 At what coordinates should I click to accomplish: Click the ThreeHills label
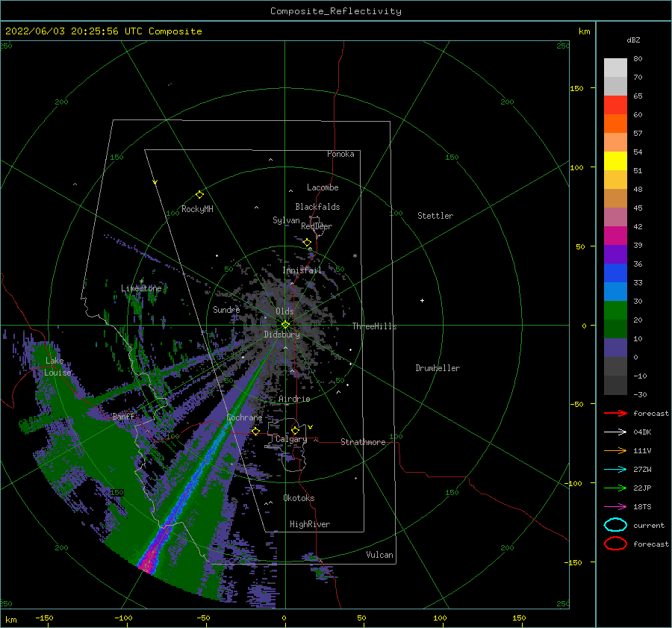(x=375, y=326)
